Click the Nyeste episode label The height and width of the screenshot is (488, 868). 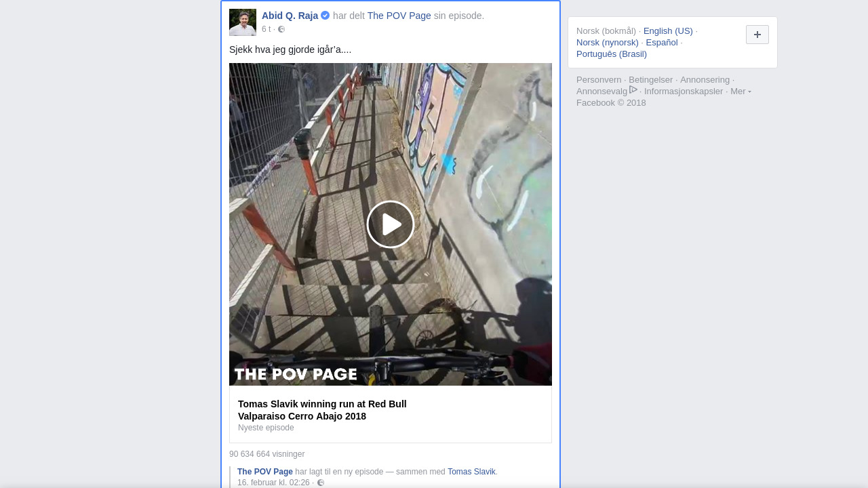[266, 428]
